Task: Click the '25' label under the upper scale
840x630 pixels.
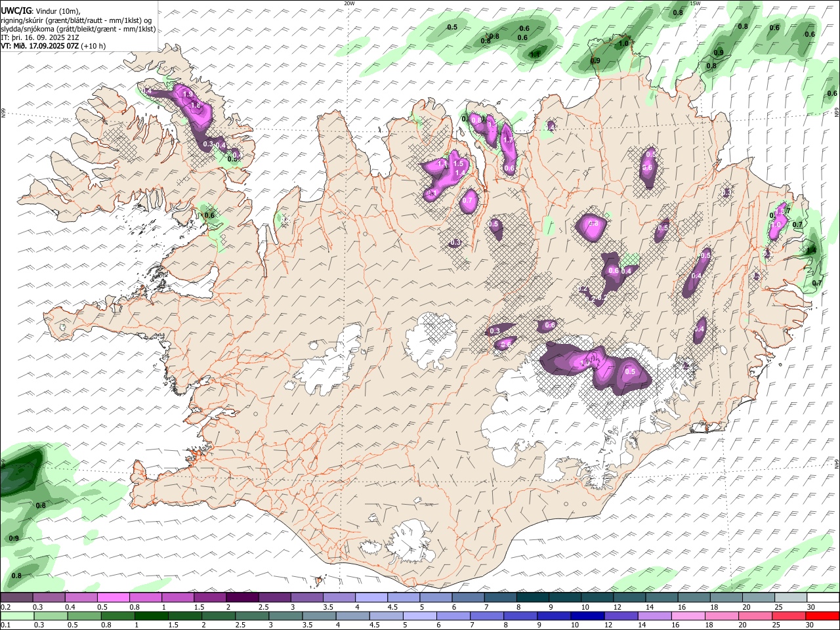Action: pyautogui.click(x=778, y=607)
